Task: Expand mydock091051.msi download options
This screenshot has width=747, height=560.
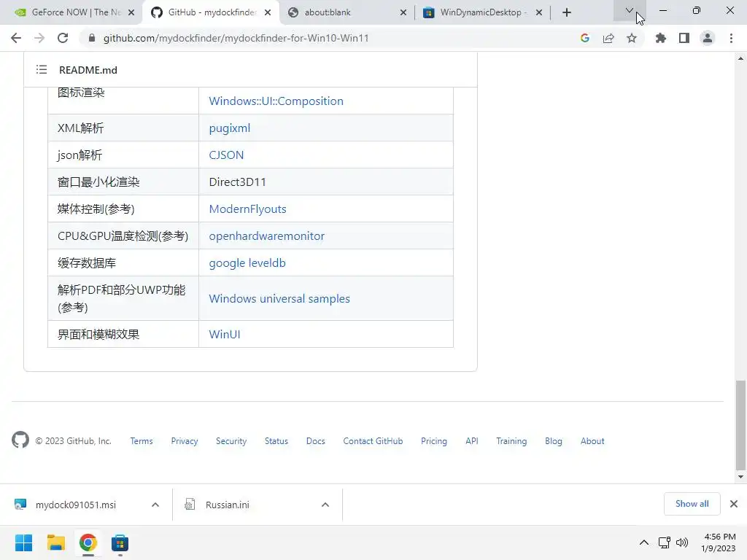Action: pos(155,505)
